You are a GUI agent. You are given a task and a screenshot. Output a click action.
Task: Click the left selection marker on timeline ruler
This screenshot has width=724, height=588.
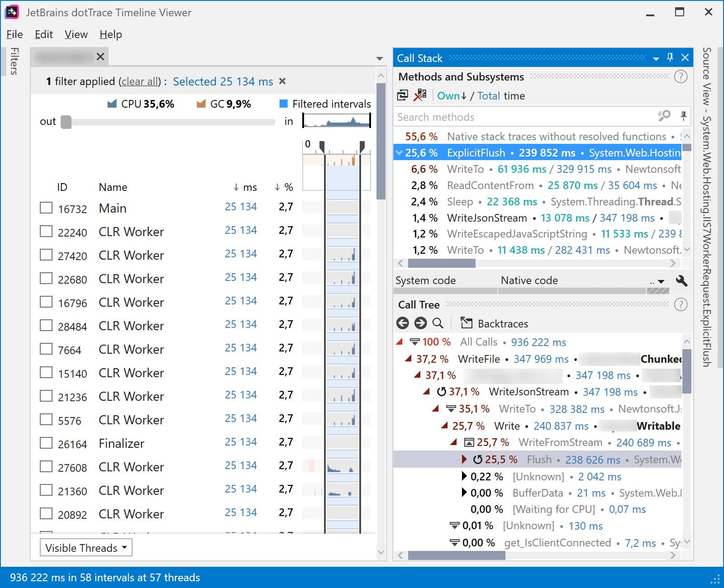pyautogui.click(x=322, y=147)
